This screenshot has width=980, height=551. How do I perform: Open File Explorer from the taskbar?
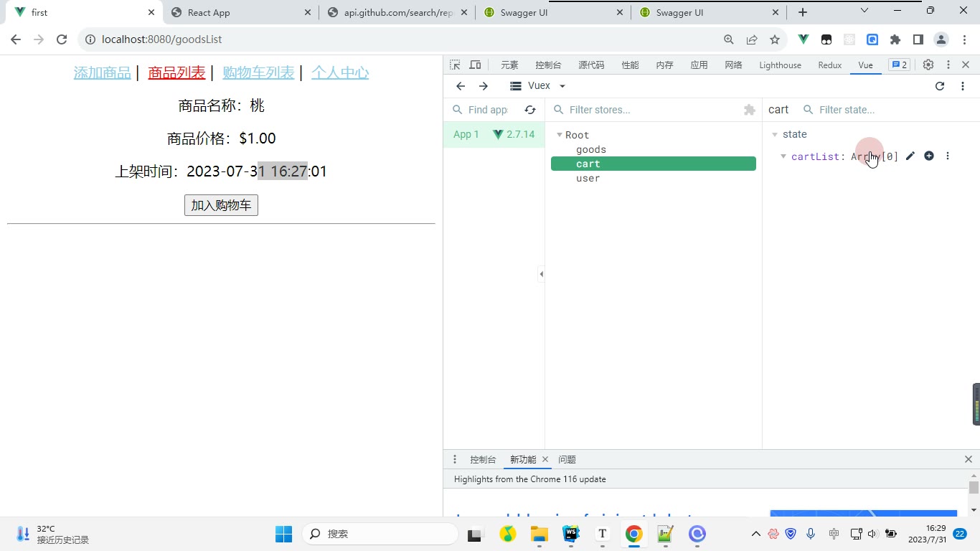[x=540, y=534]
